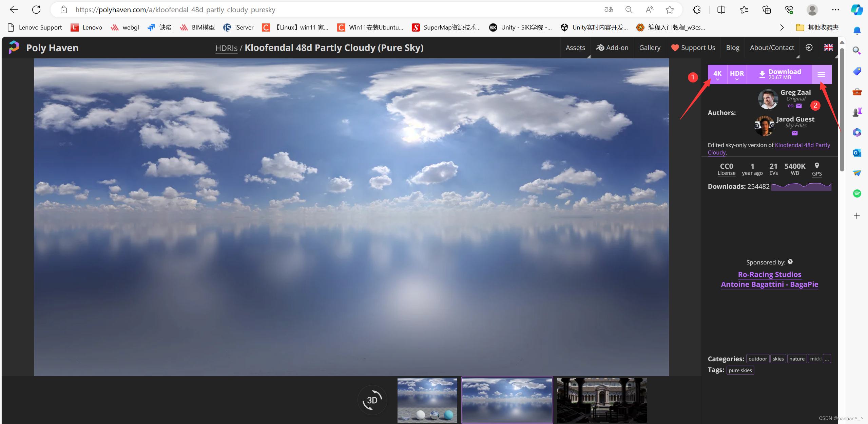
Task: View the HDRI's GPS location pin
Action: [817, 166]
